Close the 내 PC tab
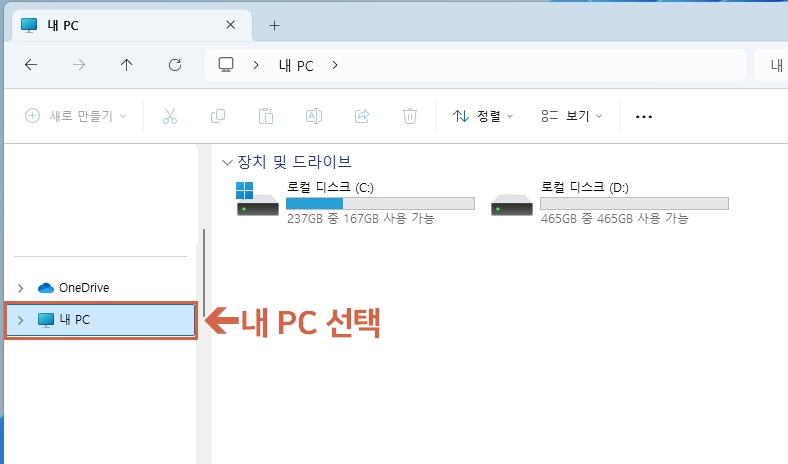Image resolution: width=788 pixels, height=464 pixels. tap(231, 25)
